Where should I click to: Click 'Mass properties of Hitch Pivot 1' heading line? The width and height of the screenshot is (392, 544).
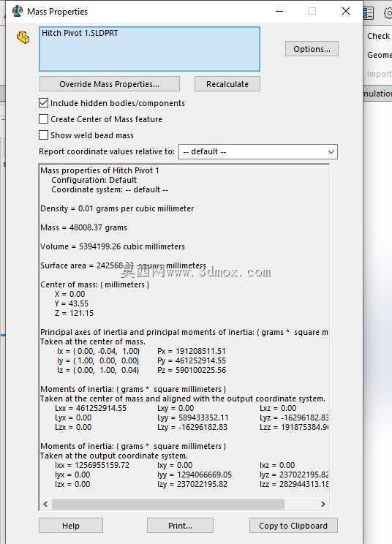coord(99,170)
